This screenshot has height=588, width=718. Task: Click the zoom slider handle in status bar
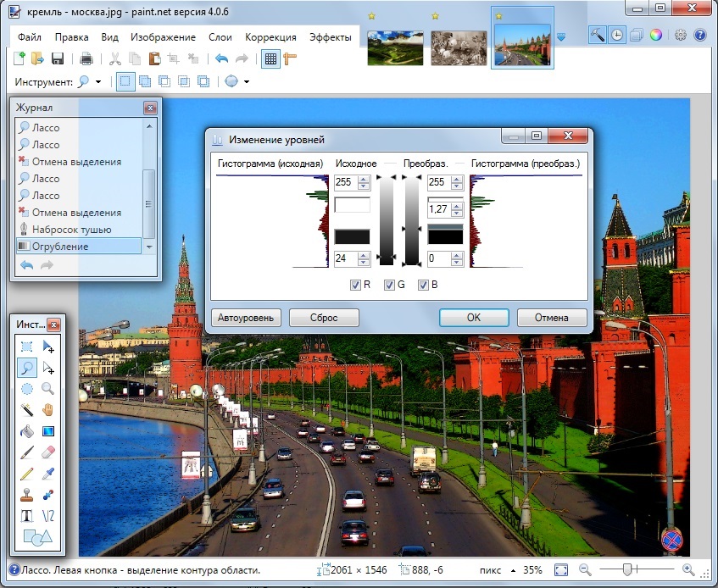[627, 569]
